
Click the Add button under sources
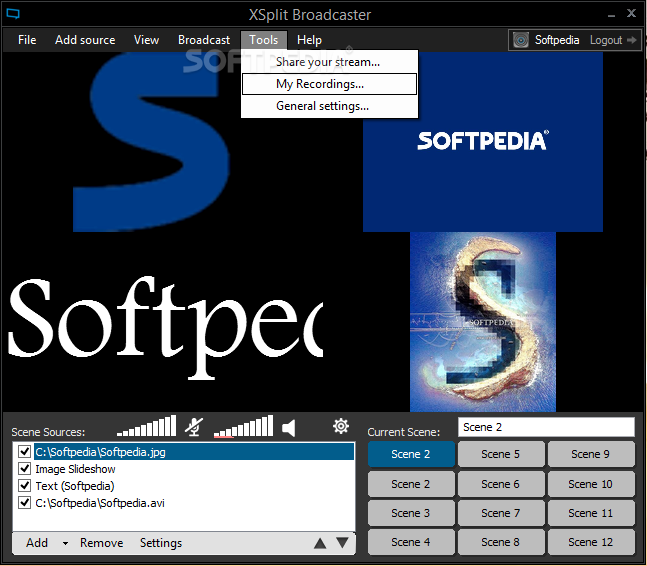pos(37,542)
